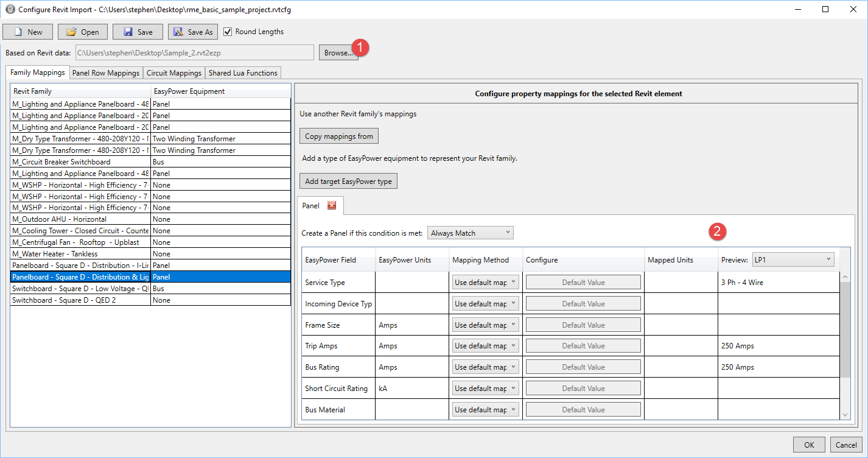Click the app icon in title bar
The width and height of the screenshot is (868, 458).
[10, 10]
